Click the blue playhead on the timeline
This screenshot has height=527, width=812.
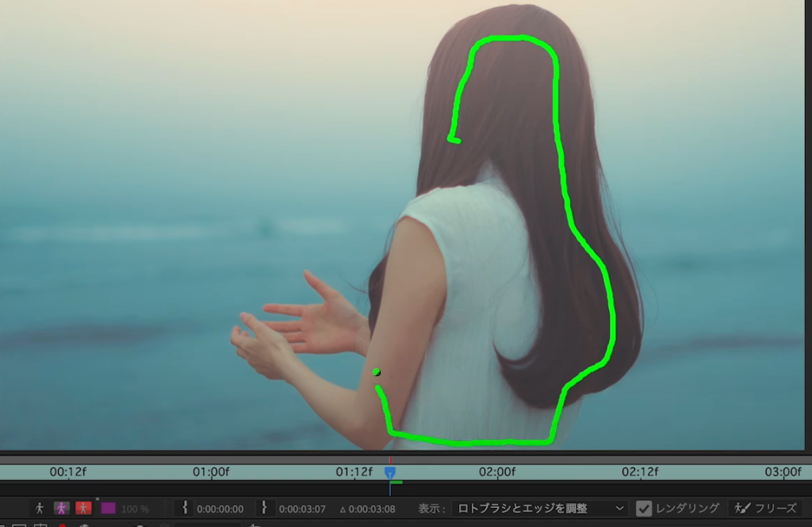tap(390, 472)
